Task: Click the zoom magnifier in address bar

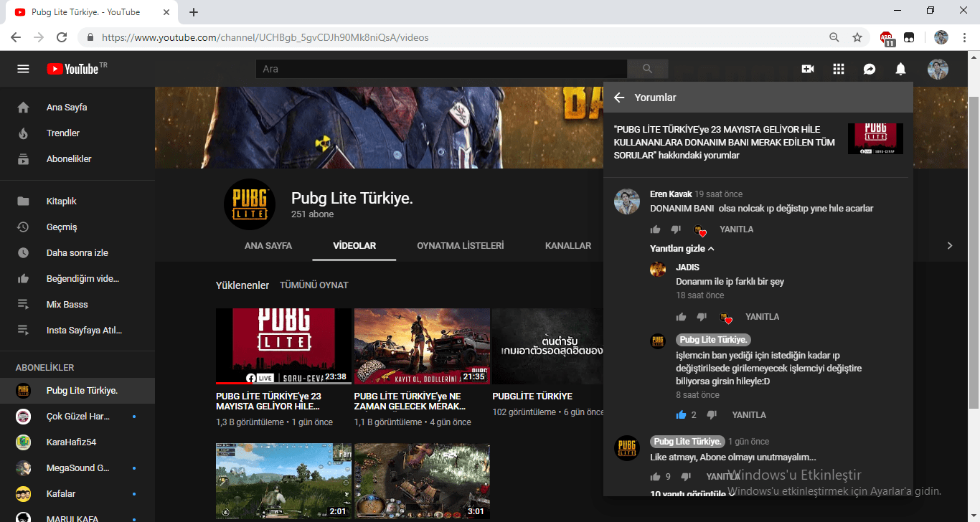Action: point(834,37)
